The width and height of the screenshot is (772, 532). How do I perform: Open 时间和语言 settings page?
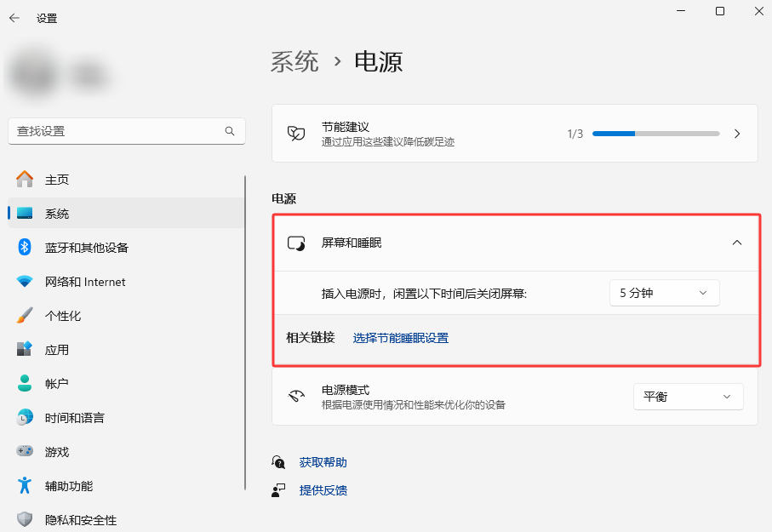75,418
